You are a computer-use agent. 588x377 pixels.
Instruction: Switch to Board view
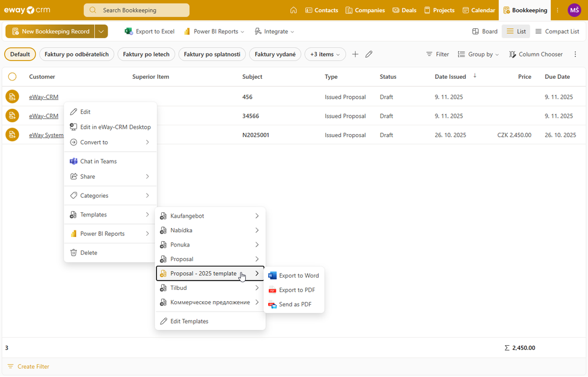(485, 31)
